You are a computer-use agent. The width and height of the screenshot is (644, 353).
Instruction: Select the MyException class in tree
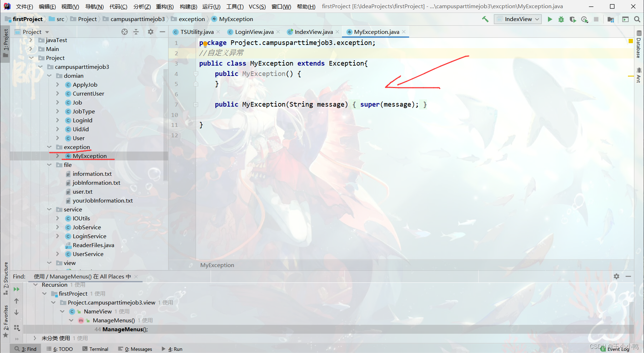pos(90,156)
